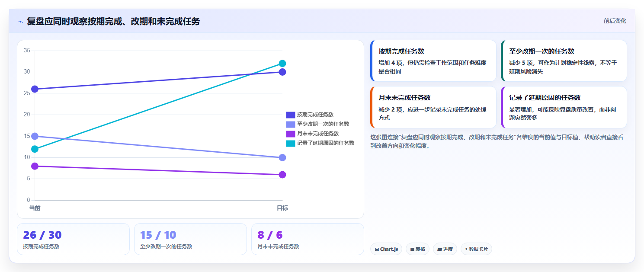644x272 pixels.
Task: Click the 当前 x-axis label
Action: click(x=35, y=208)
